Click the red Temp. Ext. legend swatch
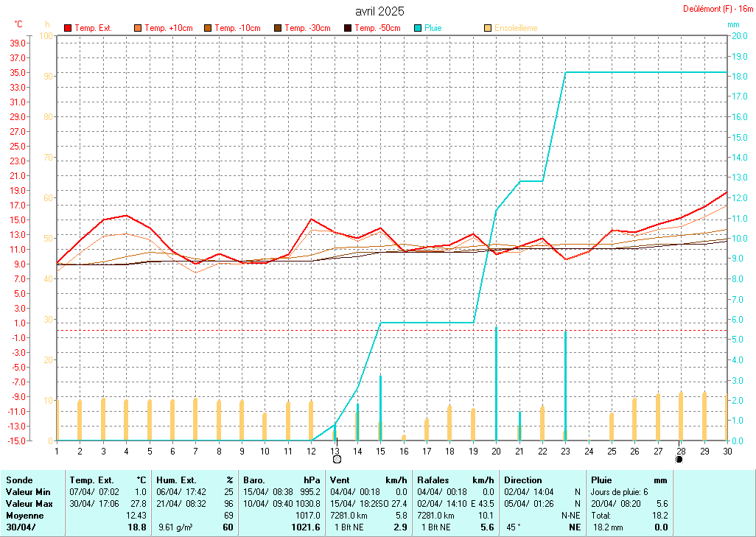The width and height of the screenshot is (756, 537). 68,28
